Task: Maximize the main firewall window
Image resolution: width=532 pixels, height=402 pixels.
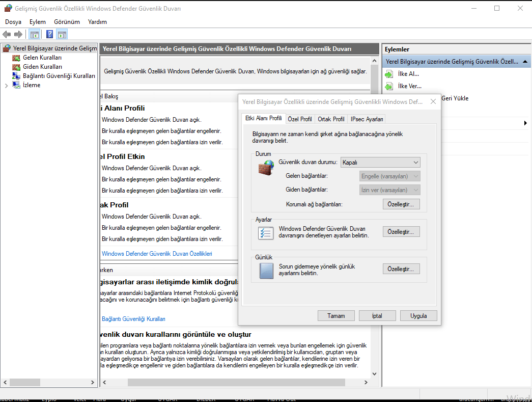Action: tap(497, 8)
